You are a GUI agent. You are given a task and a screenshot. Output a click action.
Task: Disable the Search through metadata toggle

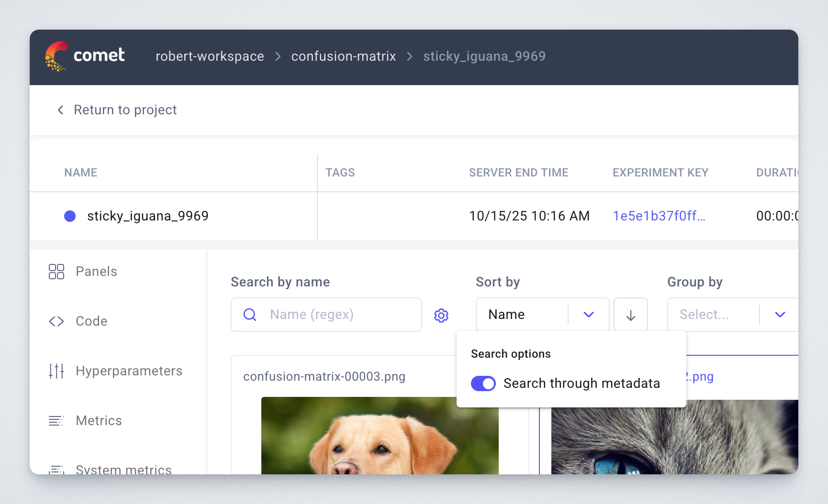[x=483, y=383]
